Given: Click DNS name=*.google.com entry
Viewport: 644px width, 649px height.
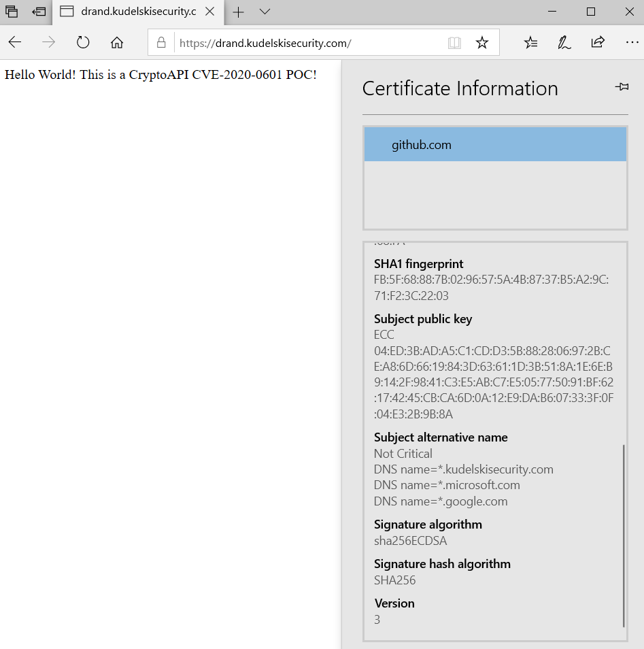Looking at the screenshot, I should [x=441, y=501].
